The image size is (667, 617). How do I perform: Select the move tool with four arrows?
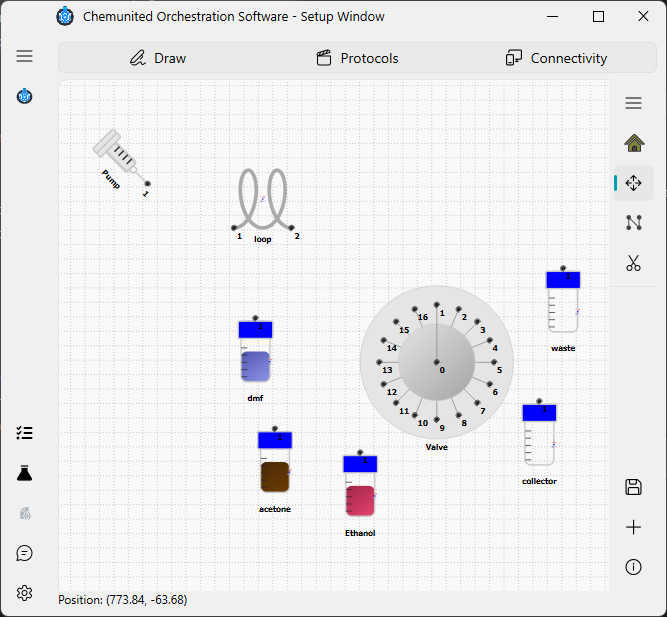click(633, 183)
